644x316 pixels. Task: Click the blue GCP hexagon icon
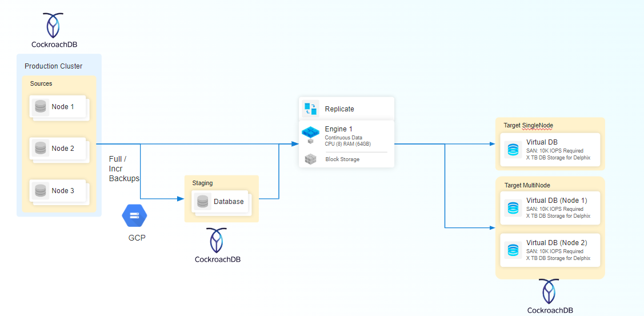pos(135,215)
